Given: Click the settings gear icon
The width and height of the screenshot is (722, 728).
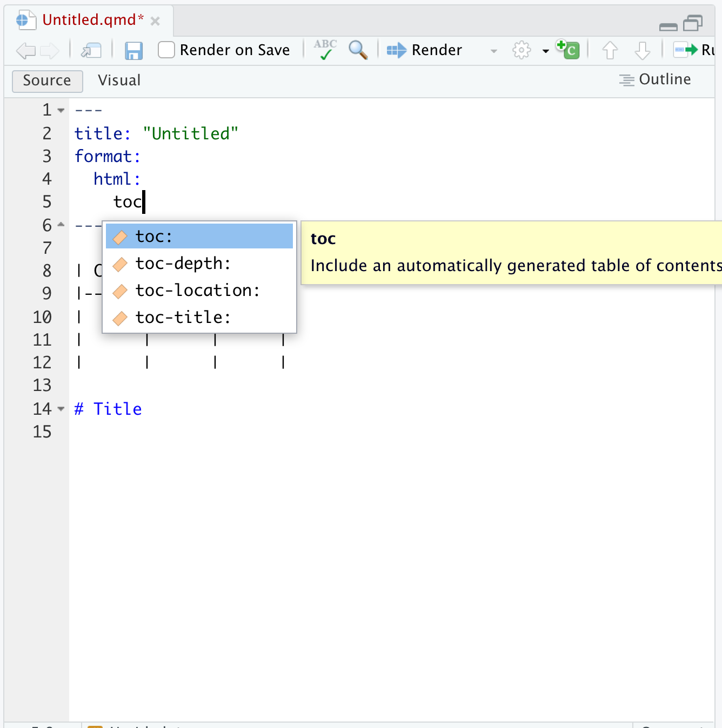Looking at the screenshot, I should pyautogui.click(x=520, y=50).
